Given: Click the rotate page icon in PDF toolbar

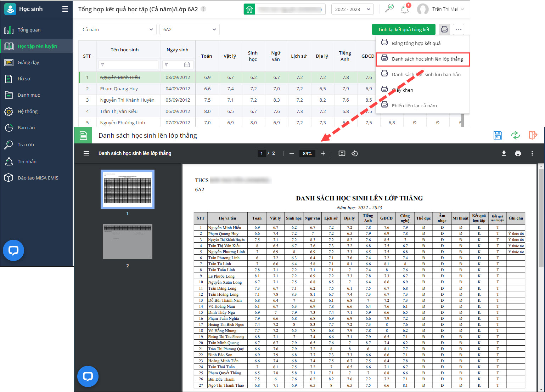Looking at the screenshot, I should (355, 153).
